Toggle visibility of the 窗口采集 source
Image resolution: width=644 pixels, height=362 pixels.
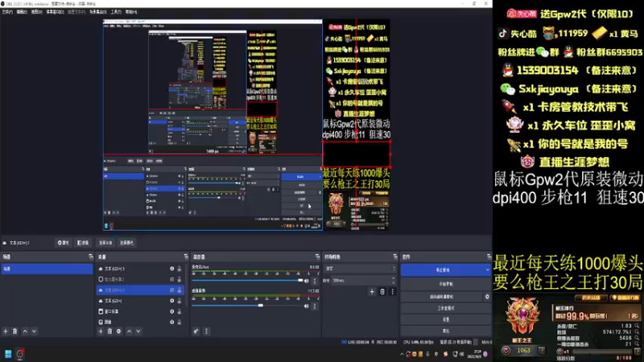[x=171, y=311]
